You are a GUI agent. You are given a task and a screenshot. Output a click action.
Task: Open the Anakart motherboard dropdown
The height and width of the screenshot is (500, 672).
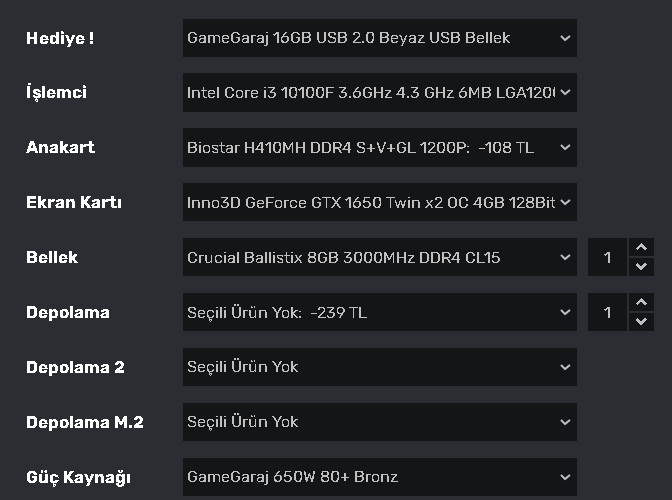point(370,148)
